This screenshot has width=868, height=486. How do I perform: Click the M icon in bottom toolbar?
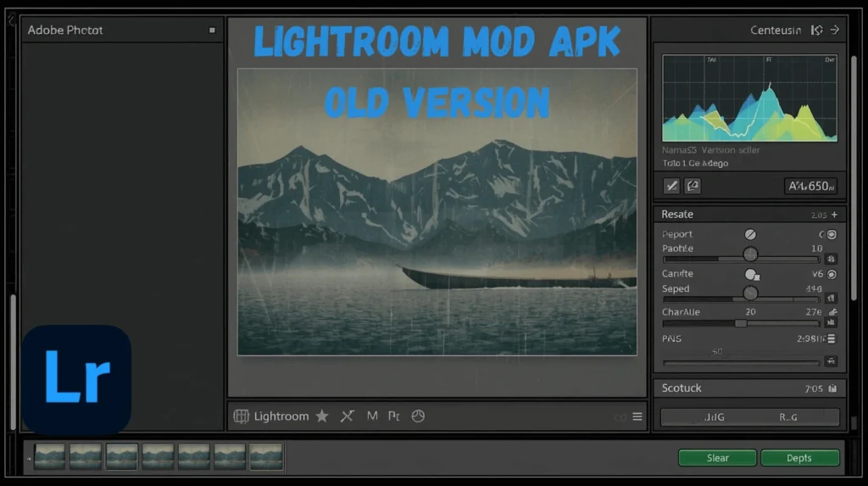click(372, 416)
